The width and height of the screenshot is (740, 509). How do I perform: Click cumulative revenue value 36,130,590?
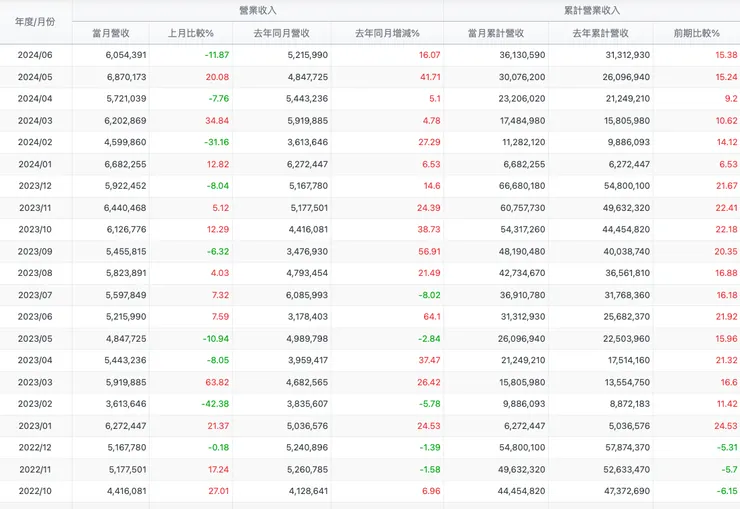tap(522, 55)
